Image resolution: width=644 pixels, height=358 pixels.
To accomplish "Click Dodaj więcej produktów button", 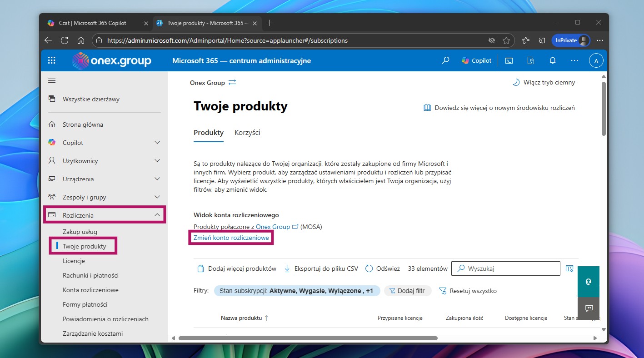I will [x=236, y=268].
